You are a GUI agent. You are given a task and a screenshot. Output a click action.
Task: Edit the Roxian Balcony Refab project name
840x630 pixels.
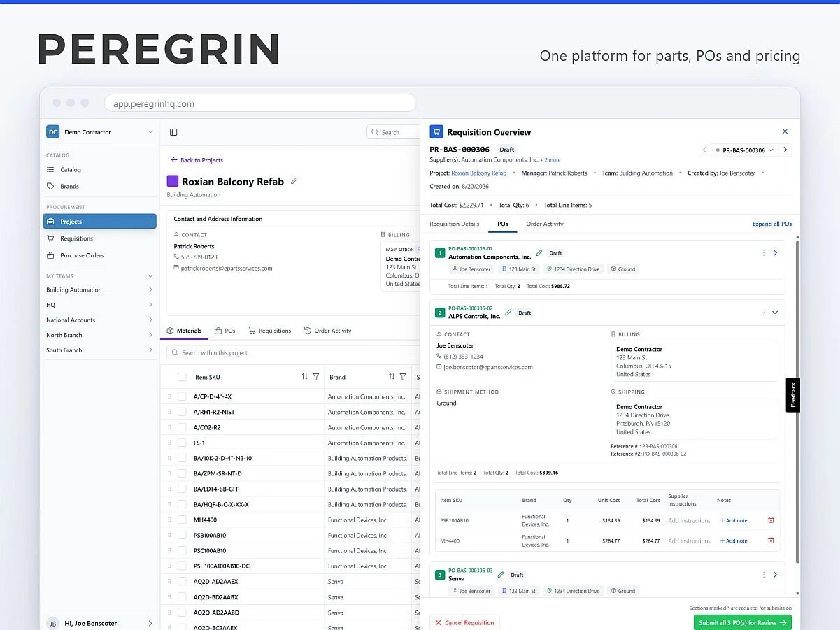[x=294, y=181]
